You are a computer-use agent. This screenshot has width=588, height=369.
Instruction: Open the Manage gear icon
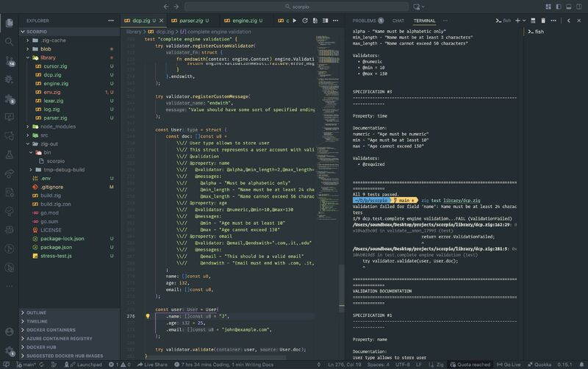click(x=10, y=351)
